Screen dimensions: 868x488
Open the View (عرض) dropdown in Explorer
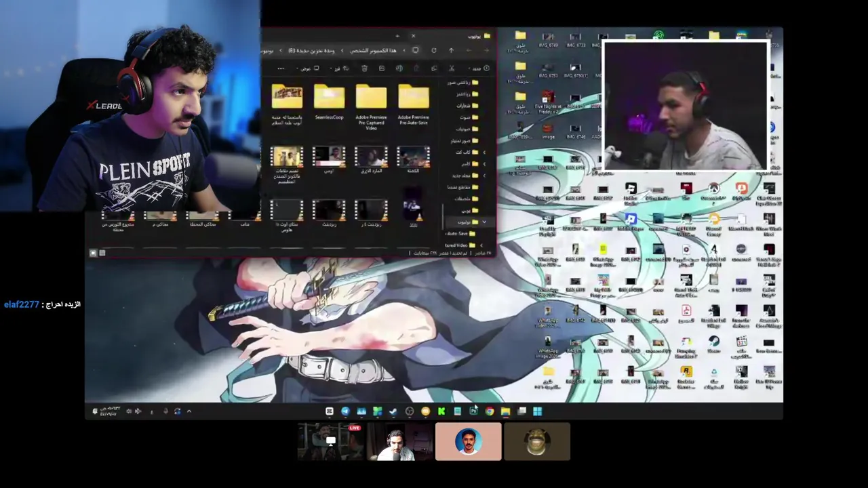308,68
